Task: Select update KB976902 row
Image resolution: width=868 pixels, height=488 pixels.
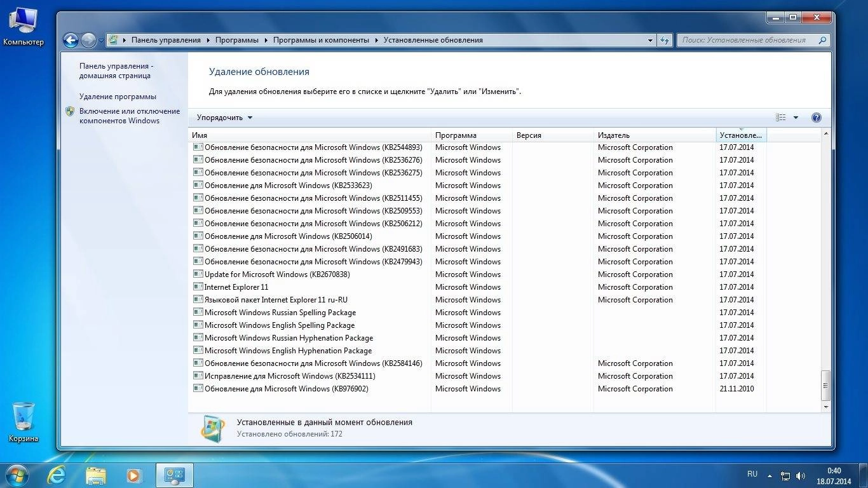Action: point(478,389)
